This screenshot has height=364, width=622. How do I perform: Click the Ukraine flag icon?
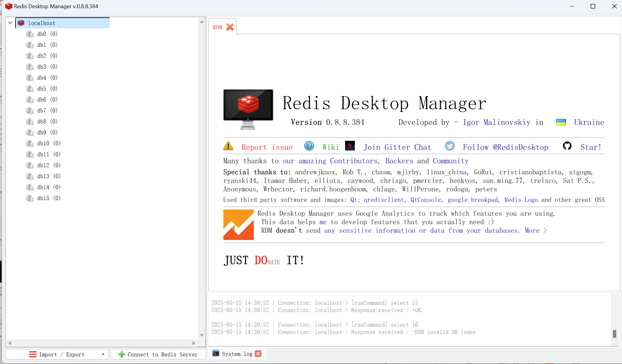pos(561,122)
